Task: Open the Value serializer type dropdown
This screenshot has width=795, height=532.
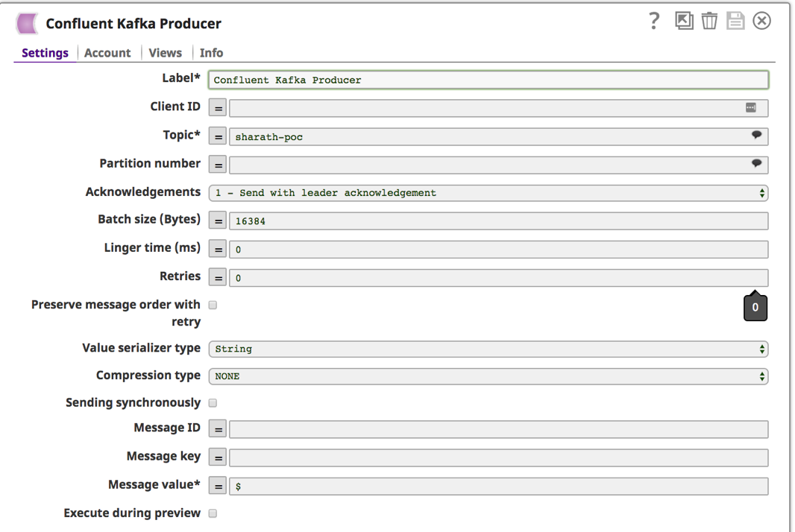Action: [488, 349]
